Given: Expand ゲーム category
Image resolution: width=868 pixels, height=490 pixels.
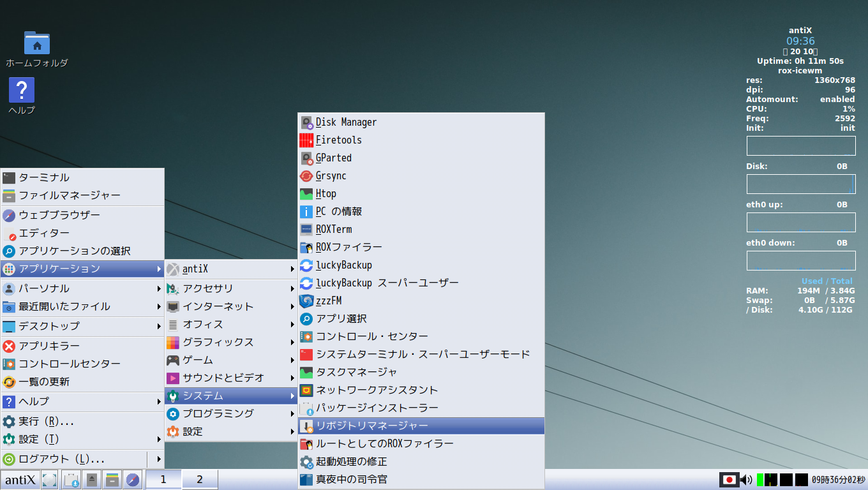Looking at the screenshot, I should [231, 360].
